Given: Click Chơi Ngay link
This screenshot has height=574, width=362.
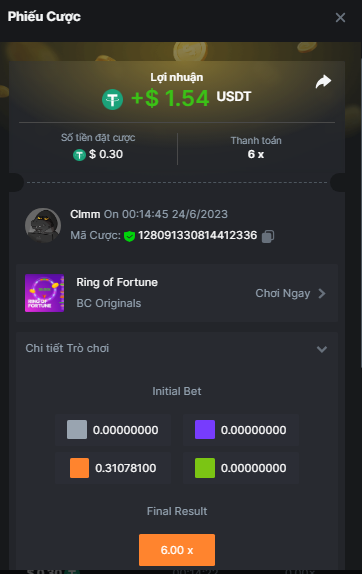Looking at the screenshot, I should [283, 293].
